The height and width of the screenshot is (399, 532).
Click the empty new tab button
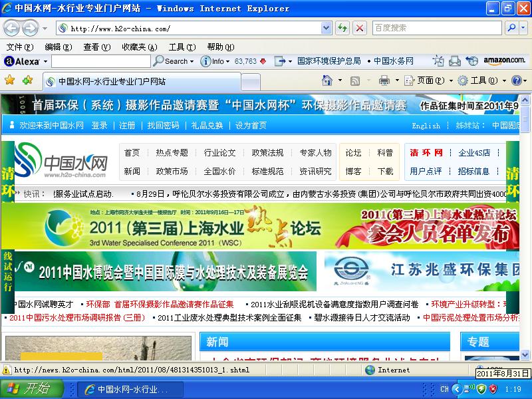point(251,82)
